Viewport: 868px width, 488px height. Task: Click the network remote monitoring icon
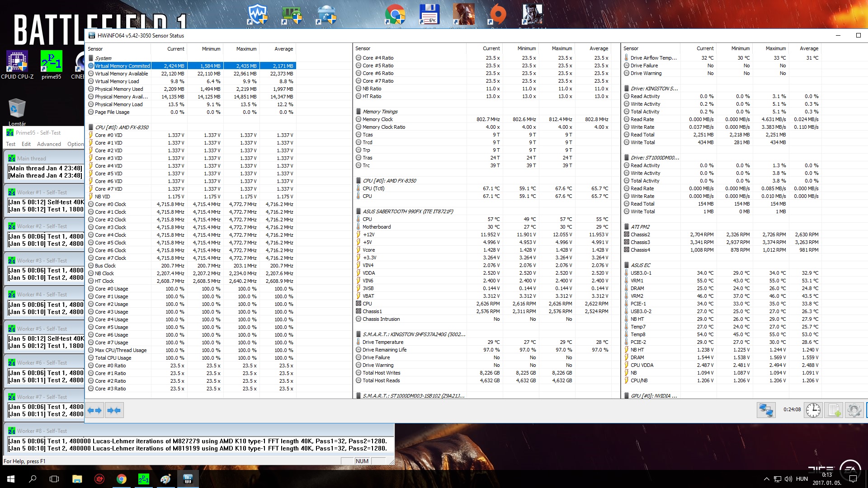point(766,410)
